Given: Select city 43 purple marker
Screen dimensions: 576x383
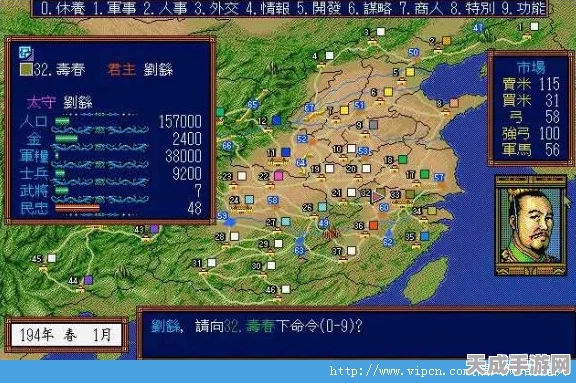Looking at the screenshot, I should [154, 229].
